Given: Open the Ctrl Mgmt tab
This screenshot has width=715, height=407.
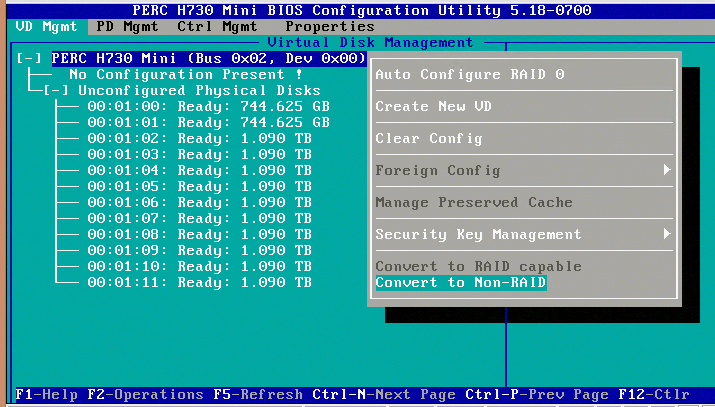Looking at the screenshot, I should tap(217, 27).
